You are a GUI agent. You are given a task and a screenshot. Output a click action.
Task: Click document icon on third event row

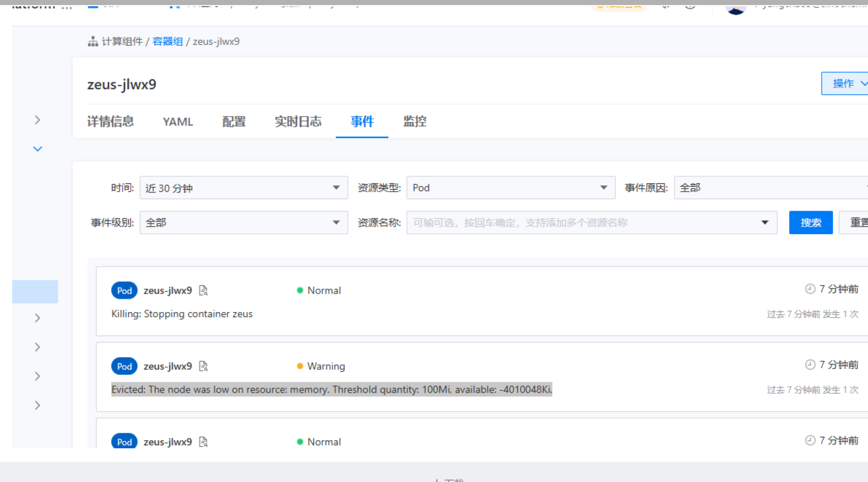click(x=203, y=442)
